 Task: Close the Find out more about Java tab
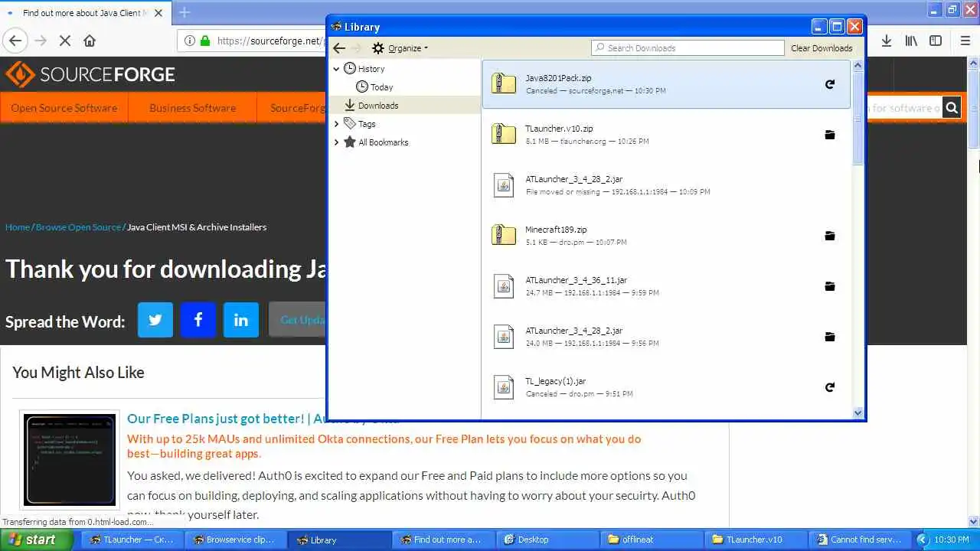(158, 13)
